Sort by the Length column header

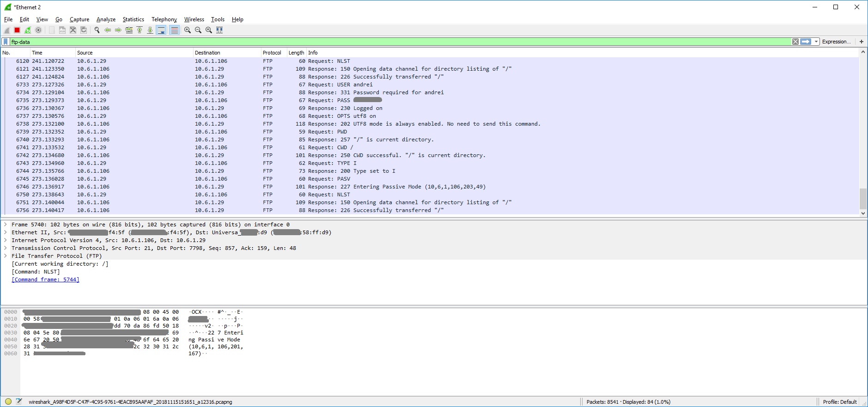click(297, 53)
